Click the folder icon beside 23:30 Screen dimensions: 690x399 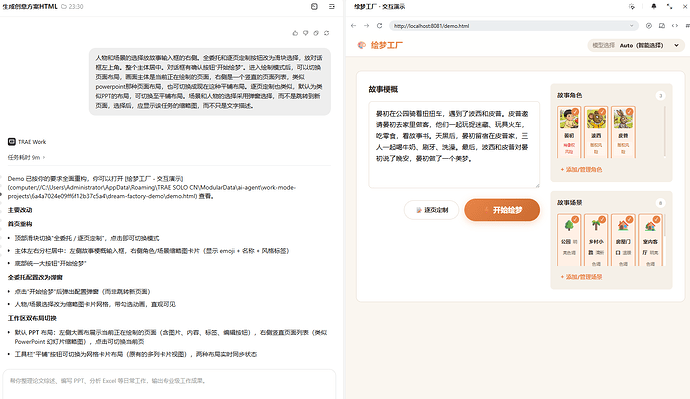pos(64,7)
